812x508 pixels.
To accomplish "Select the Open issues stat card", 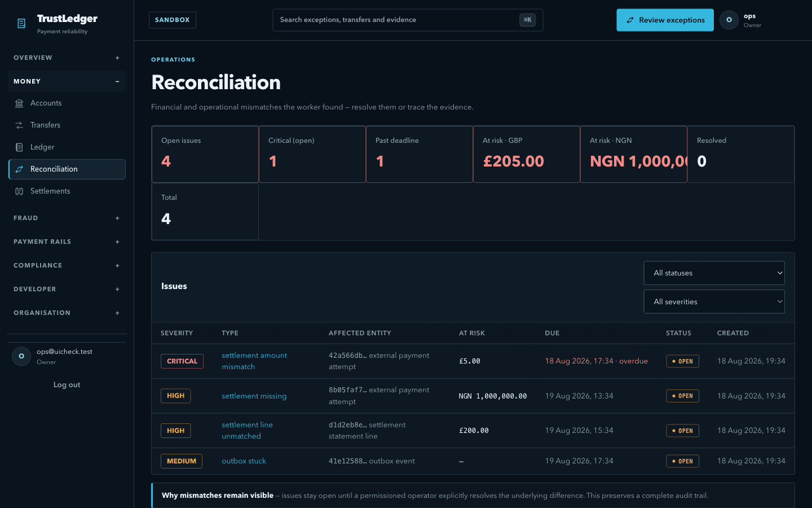I will pos(205,154).
